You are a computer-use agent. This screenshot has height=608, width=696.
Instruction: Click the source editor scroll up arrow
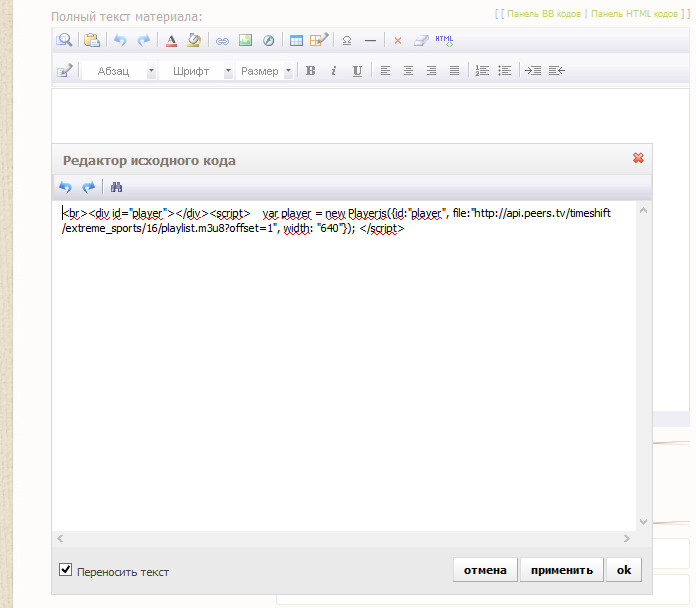tap(643, 211)
